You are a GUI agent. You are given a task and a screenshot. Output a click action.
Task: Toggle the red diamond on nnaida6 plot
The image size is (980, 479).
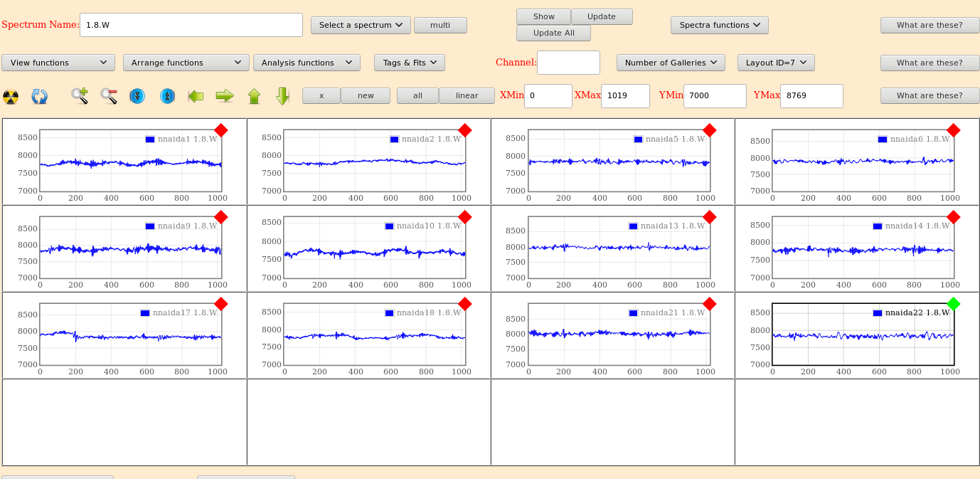point(954,130)
